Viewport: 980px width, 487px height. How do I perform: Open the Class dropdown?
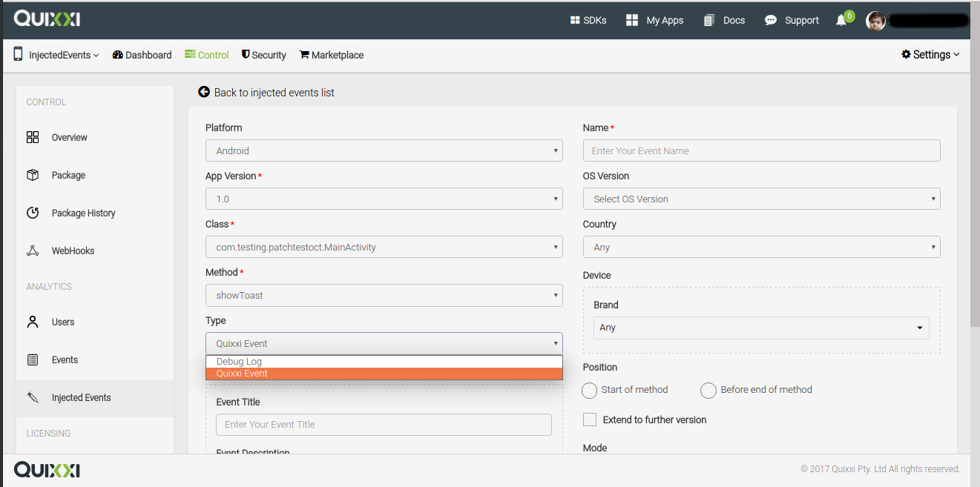pyautogui.click(x=384, y=247)
